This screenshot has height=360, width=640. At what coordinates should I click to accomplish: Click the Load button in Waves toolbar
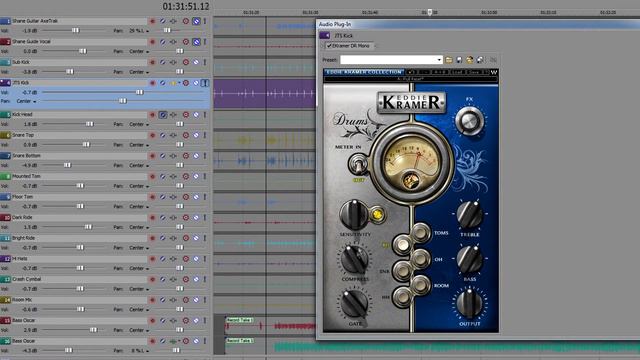point(458,72)
